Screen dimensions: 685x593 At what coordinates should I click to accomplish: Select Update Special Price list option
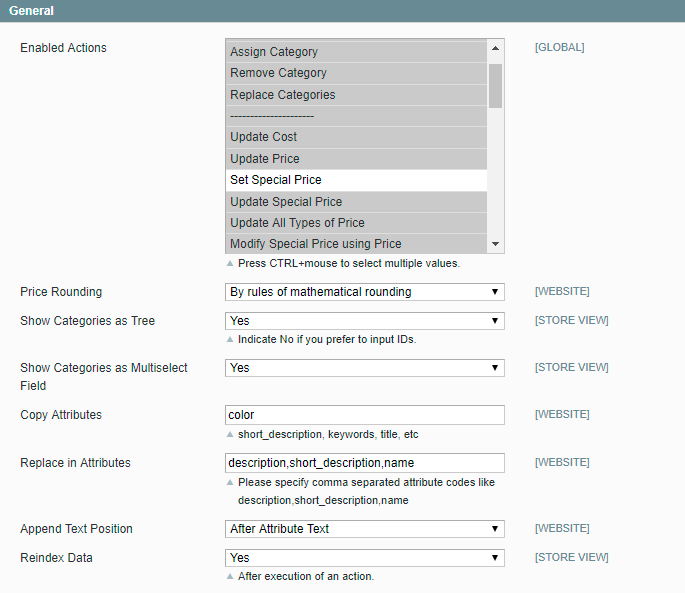tap(356, 202)
